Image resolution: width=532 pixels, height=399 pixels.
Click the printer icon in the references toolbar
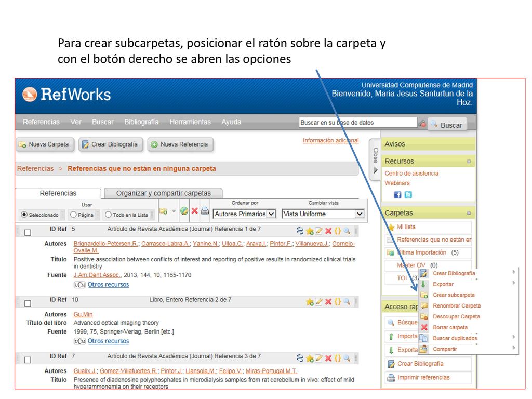point(205,211)
